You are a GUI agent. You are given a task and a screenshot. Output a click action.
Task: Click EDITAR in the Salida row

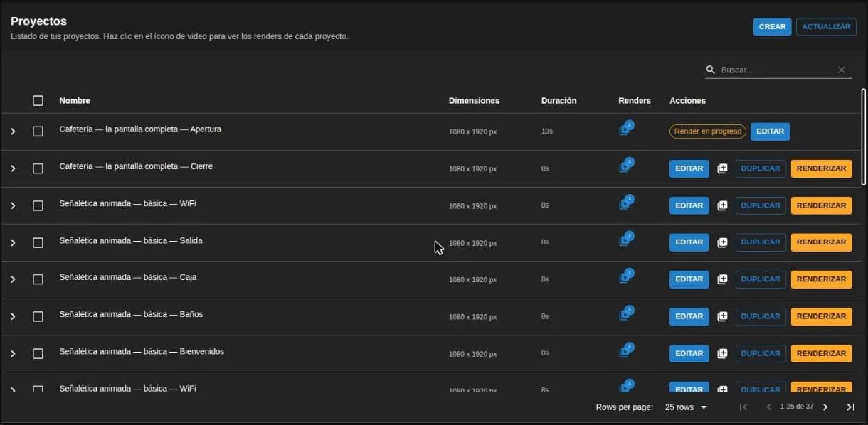(689, 242)
